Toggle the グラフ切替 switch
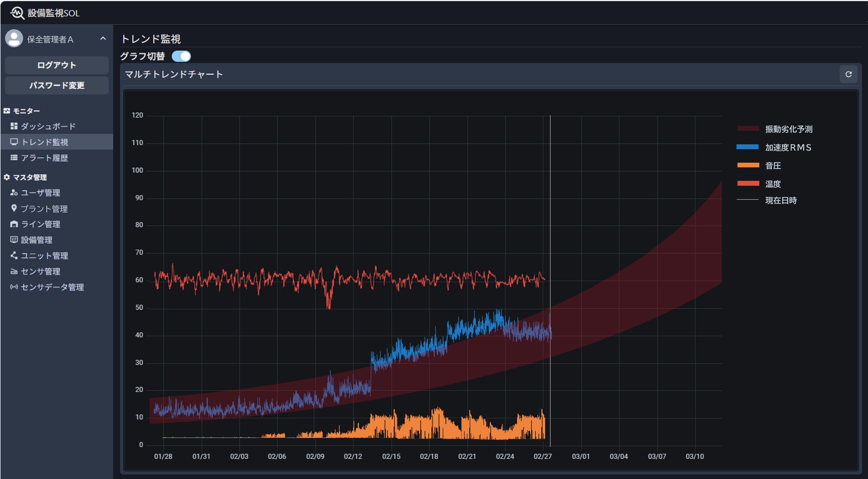This screenshot has width=868, height=479. 181,56
